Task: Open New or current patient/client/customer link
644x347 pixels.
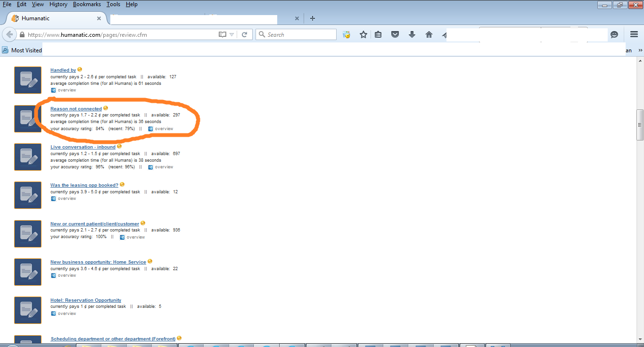Action: coord(95,224)
